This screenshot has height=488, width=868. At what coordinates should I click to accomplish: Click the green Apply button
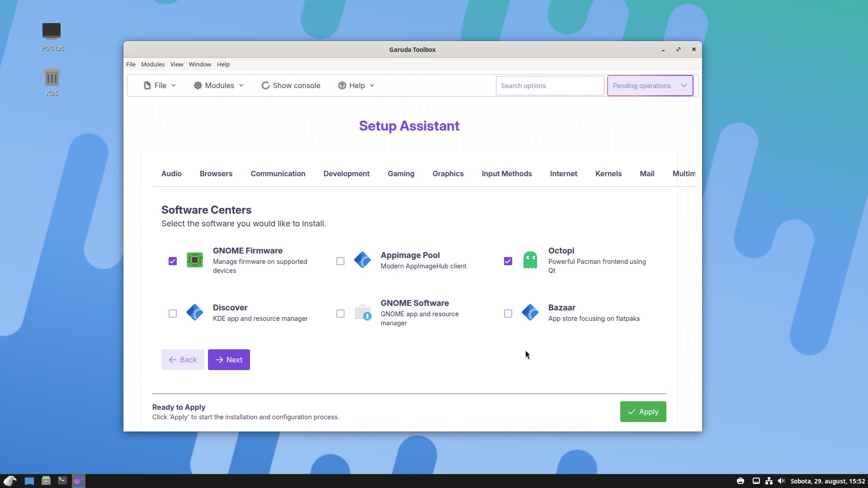pyautogui.click(x=643, y=412)
